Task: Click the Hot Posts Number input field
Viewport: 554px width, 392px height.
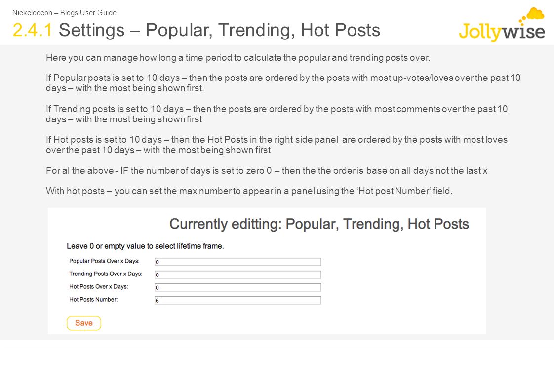Action: tap(238, 300)
